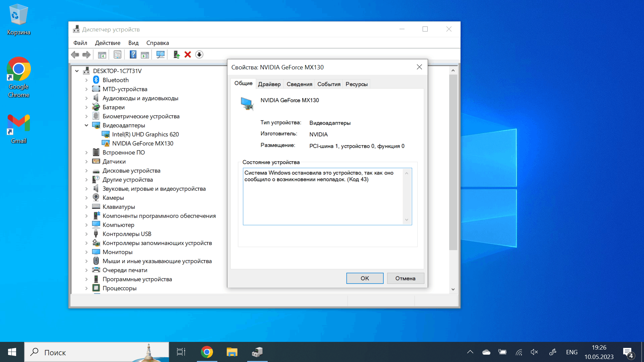Open the Вид menu
The height and width of the screenshot is (362, 644).
133,43
